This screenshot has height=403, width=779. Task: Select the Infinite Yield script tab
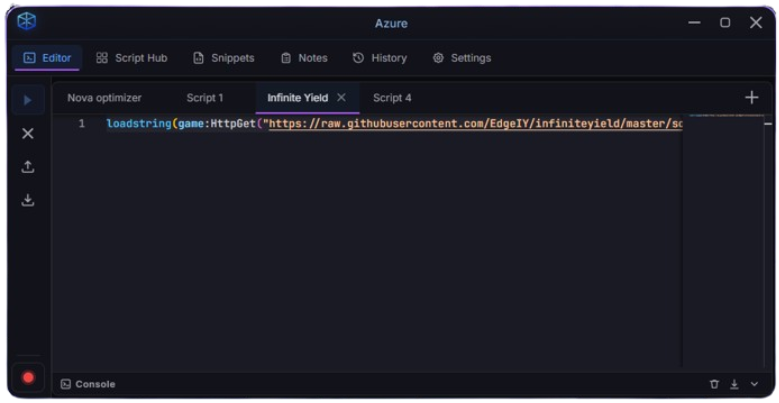point(298,98)
